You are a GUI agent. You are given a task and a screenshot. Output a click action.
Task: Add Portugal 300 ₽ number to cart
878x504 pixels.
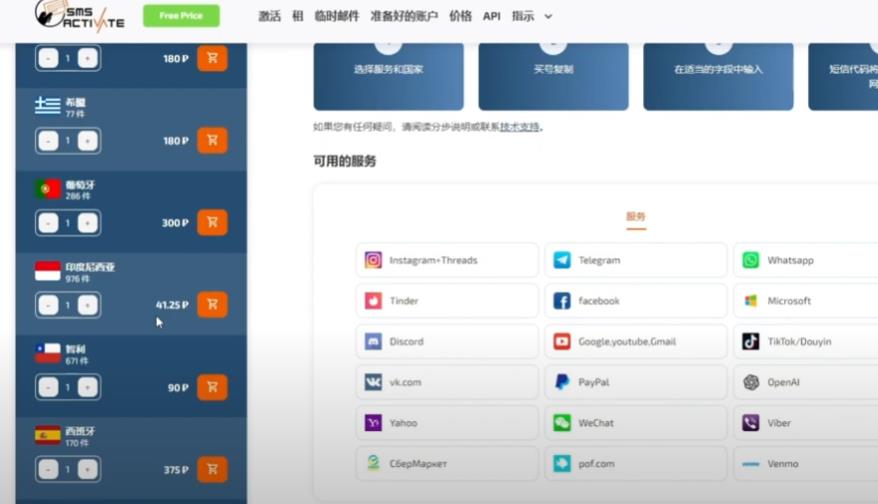click(x=212, y=222)
